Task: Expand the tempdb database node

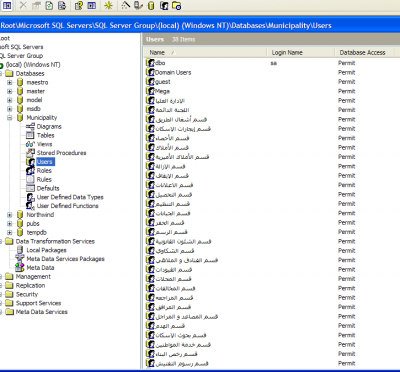Action: pyautogui.click(x=10, y=232)
